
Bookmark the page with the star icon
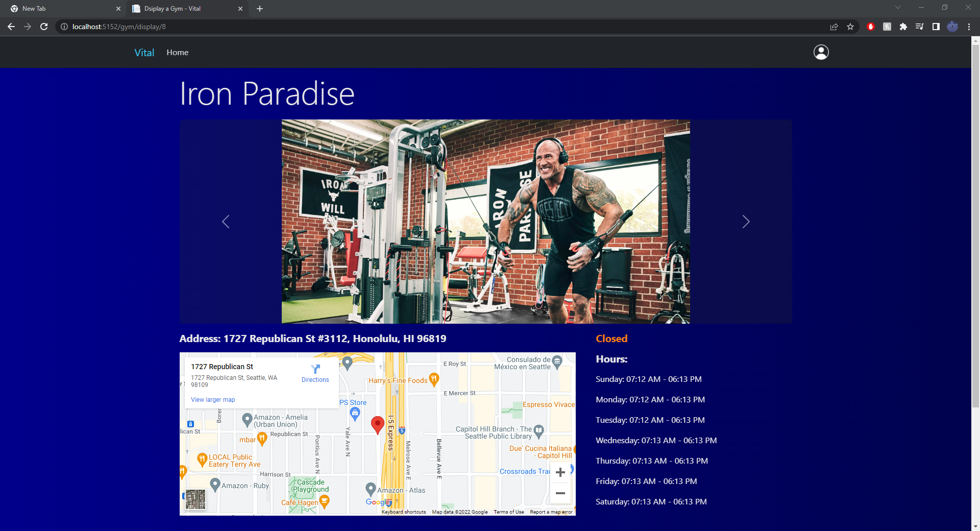coord(850,27)
